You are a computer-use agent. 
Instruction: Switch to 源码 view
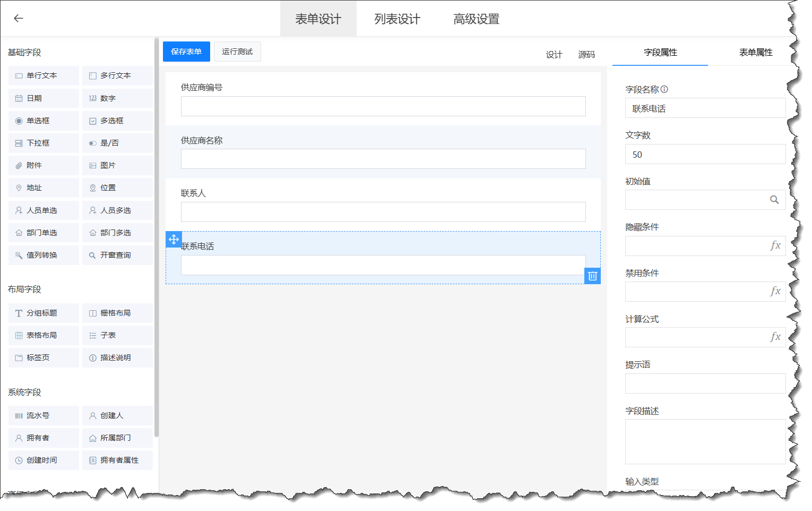[x=586, y=54]
